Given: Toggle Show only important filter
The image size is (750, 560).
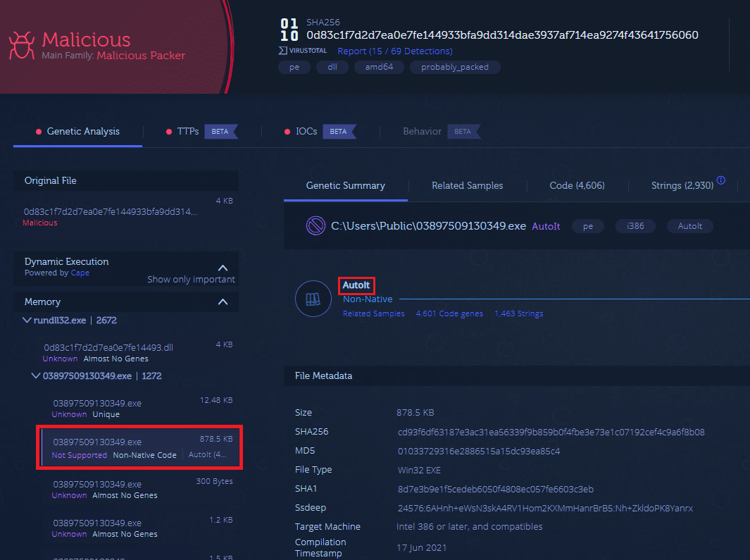Looking at the screenshot, I should tap(191, 279).
